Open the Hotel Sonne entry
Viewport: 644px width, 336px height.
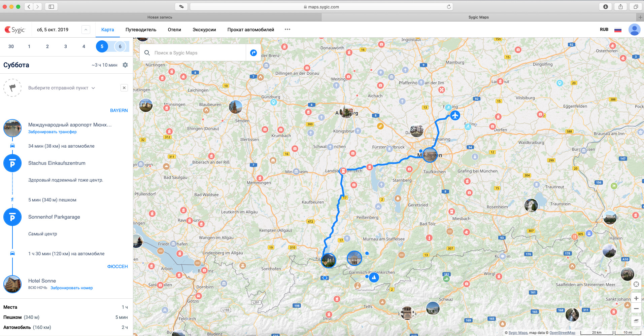coord(42,281)
